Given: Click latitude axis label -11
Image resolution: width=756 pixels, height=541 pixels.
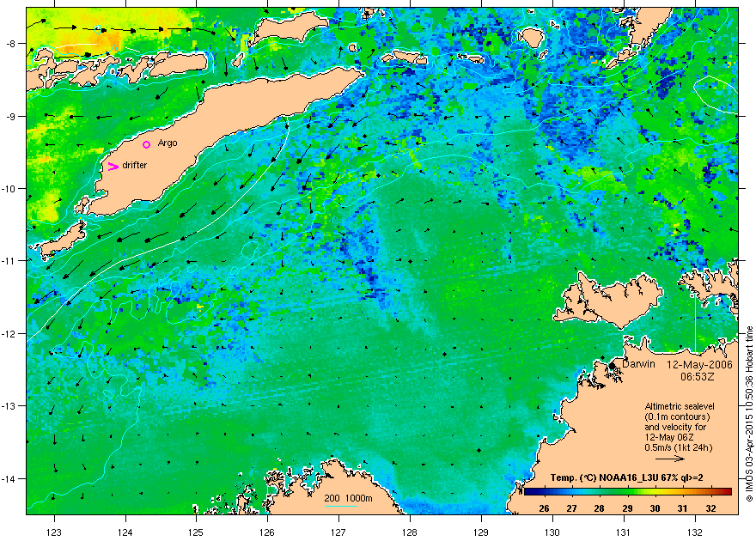Looking at the screenshot, I should pos(9,260).
